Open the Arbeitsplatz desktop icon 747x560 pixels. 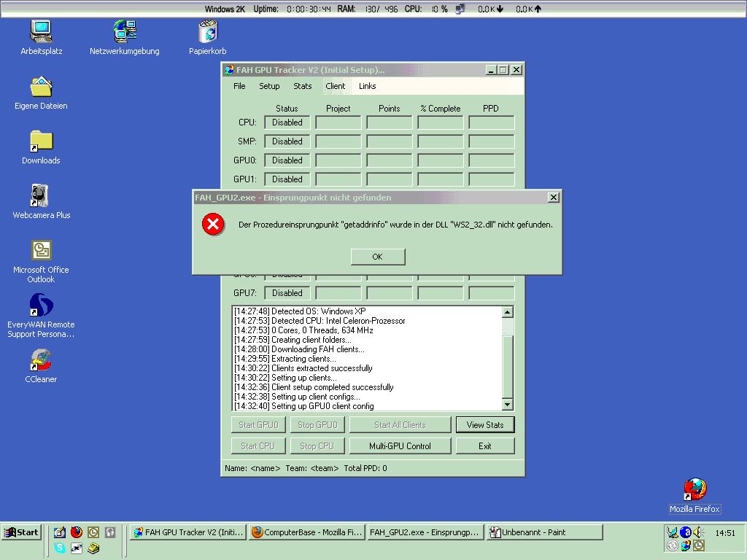(x=41, y=32)
